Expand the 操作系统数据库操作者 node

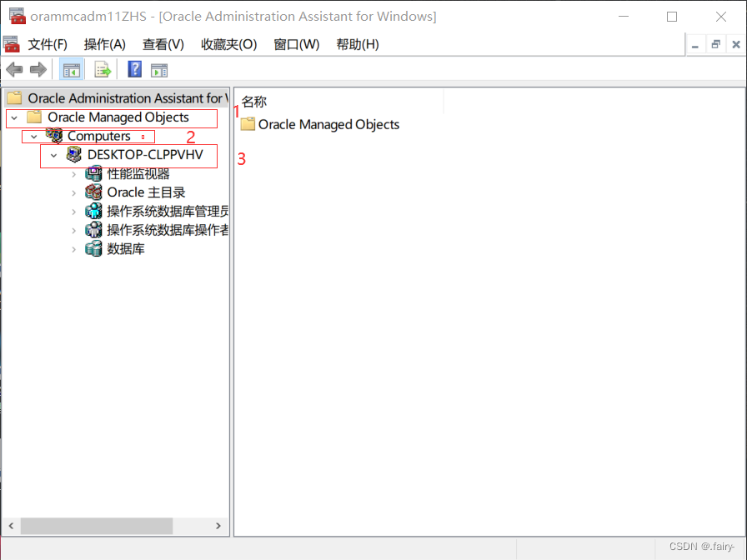tap(74, 231)
